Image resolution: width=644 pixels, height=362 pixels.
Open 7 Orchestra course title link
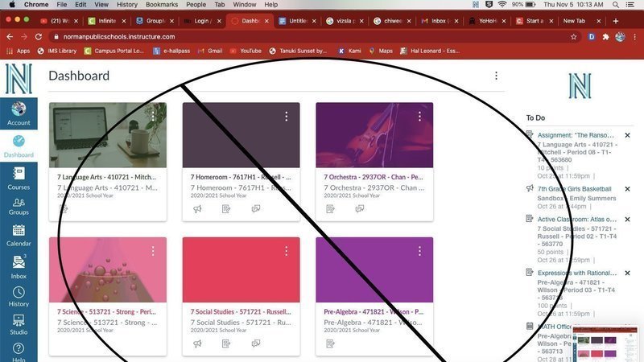click(x=374, y=177)
